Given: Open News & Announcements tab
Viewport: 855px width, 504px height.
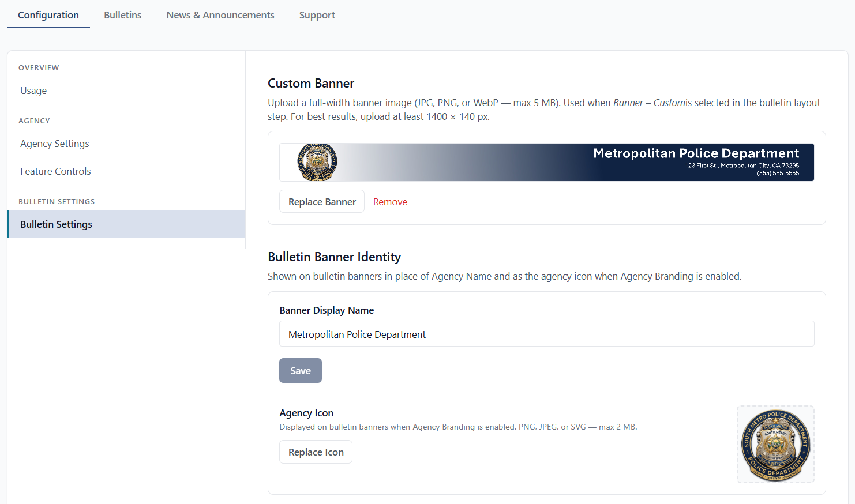Looking at the screenshot, I should pyautogui.click(x=220, y=15).
